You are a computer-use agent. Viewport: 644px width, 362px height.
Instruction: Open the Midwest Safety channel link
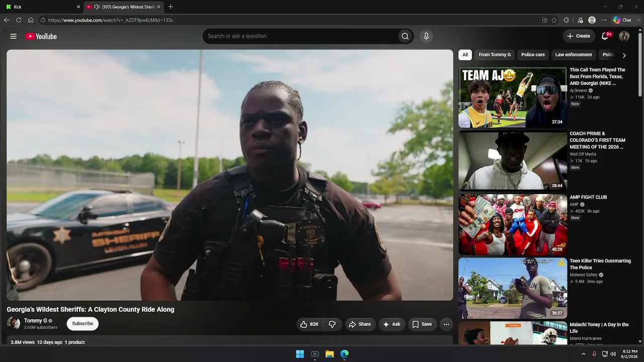click(584, 275)
